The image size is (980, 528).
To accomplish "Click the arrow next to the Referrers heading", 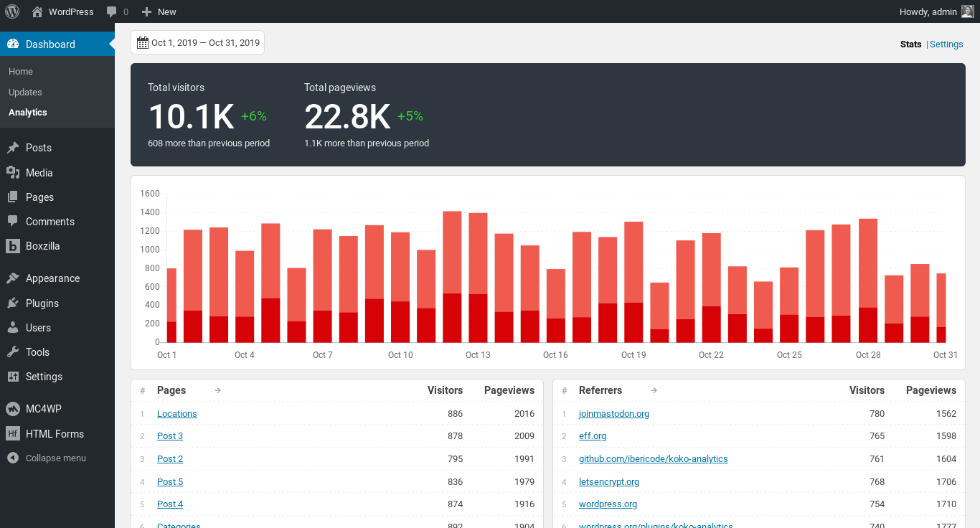I will tap(654, 390).
